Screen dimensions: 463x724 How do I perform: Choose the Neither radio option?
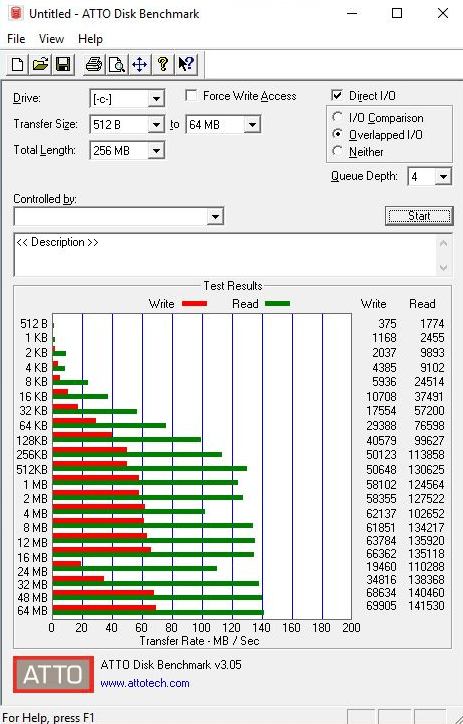(337, 151)
